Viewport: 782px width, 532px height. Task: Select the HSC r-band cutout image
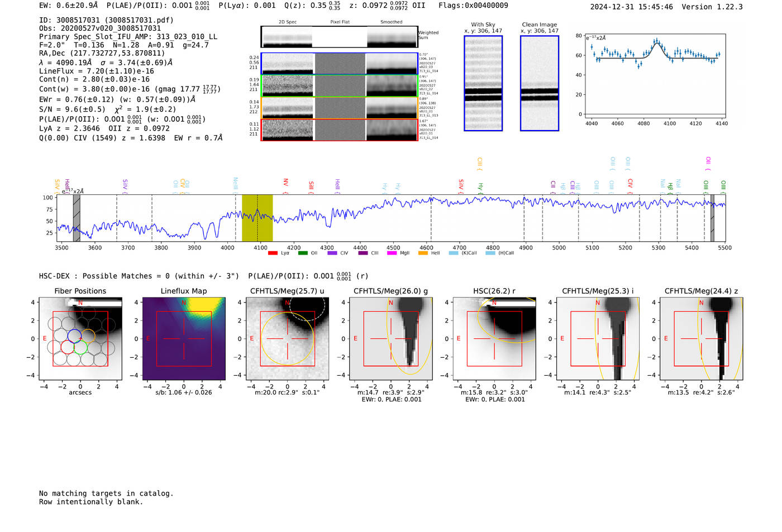tap(494, 338)
